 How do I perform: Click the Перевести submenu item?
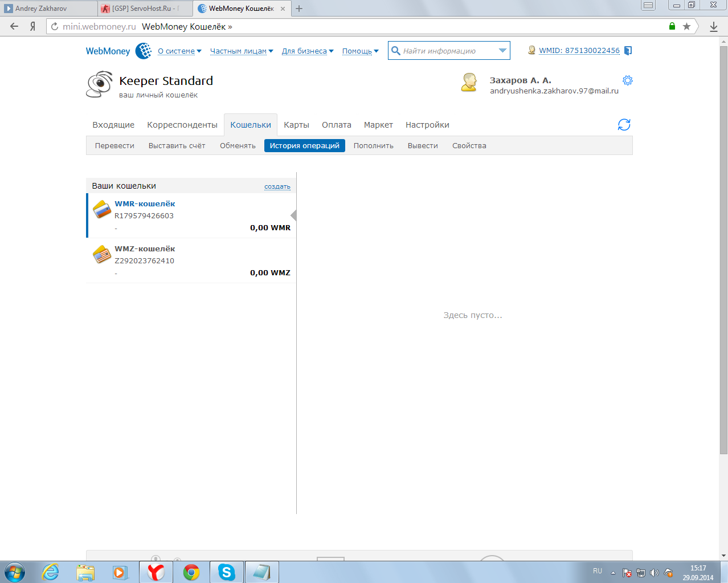[114, 145]
